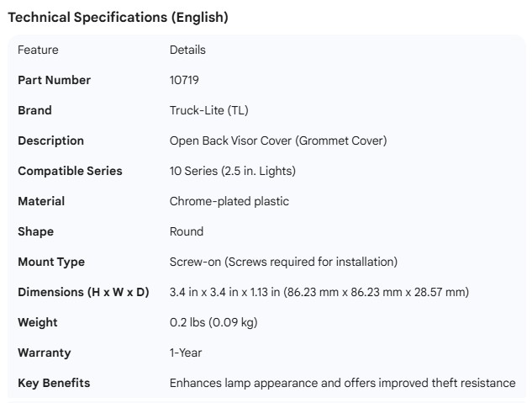Click the Part Number row label

coord(54,80)
